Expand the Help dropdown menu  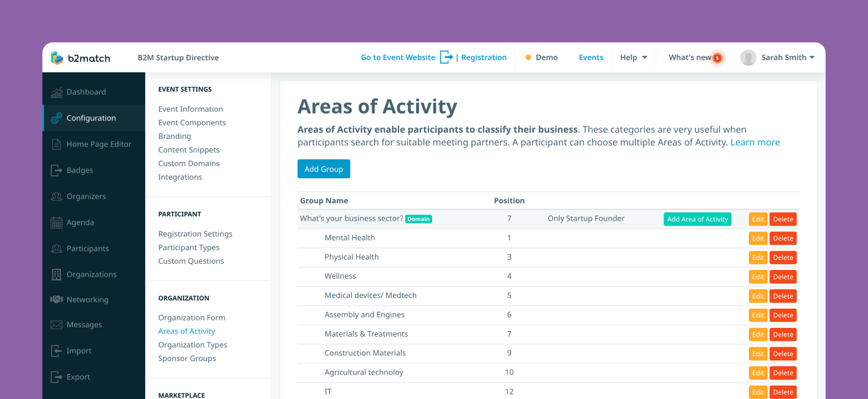[x=634, y=57]
